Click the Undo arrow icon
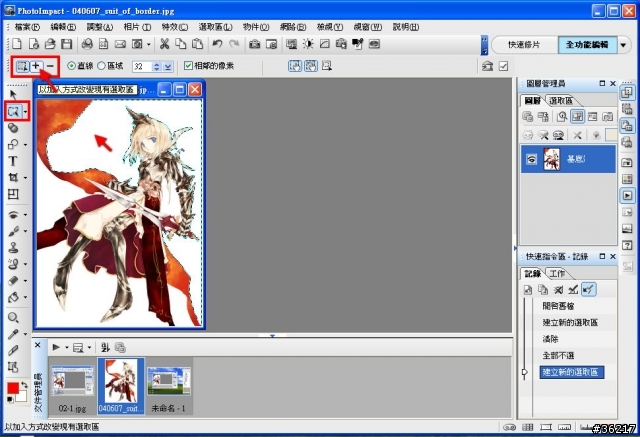 pos(217,44)
